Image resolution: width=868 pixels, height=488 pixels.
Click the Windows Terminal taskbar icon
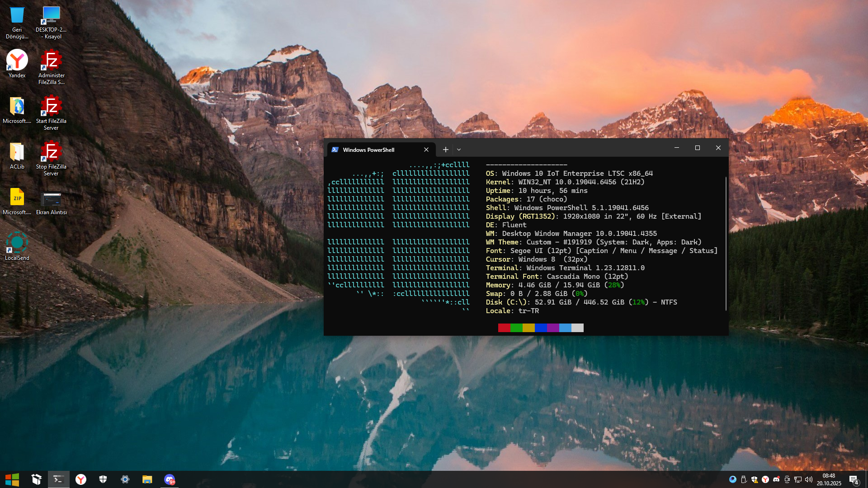(x=59, y=479)
